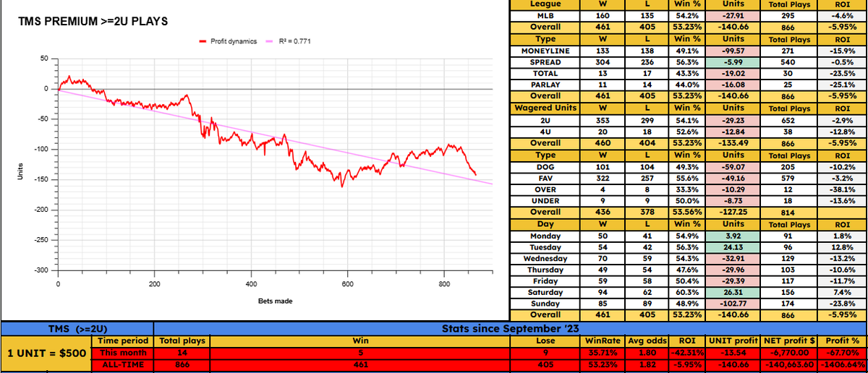Select the overall units cell -127.25
This screenshot has width=868, height=373.
coord(733,213)
